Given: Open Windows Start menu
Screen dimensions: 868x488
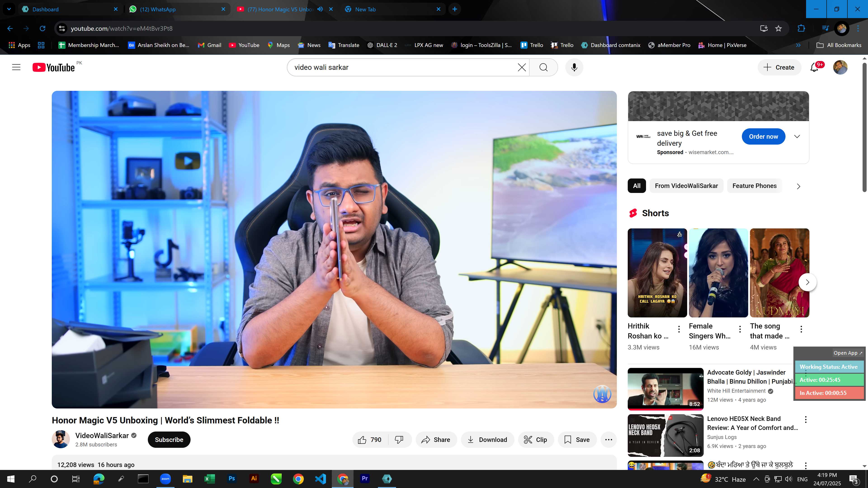Looking at the screenshot, I should coord(11,479).
